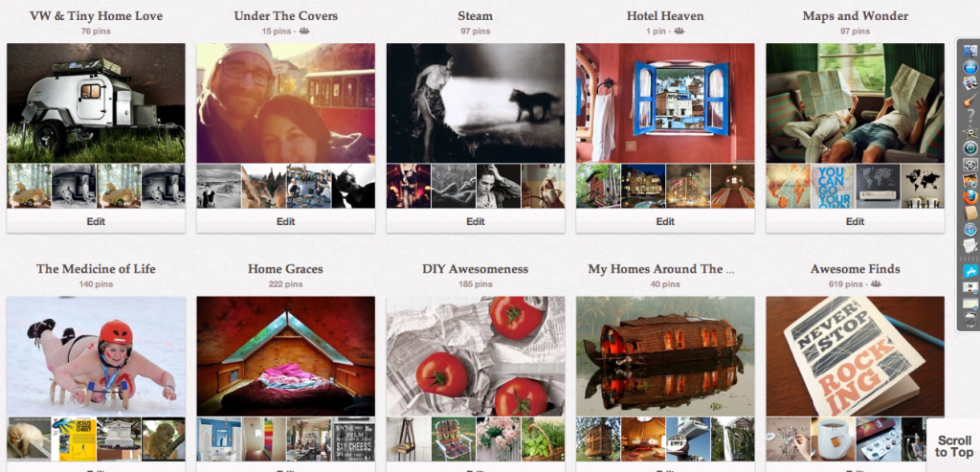Open Safari compass icon in dock
Screen dimensions: 980x472
tap(970, 230)
